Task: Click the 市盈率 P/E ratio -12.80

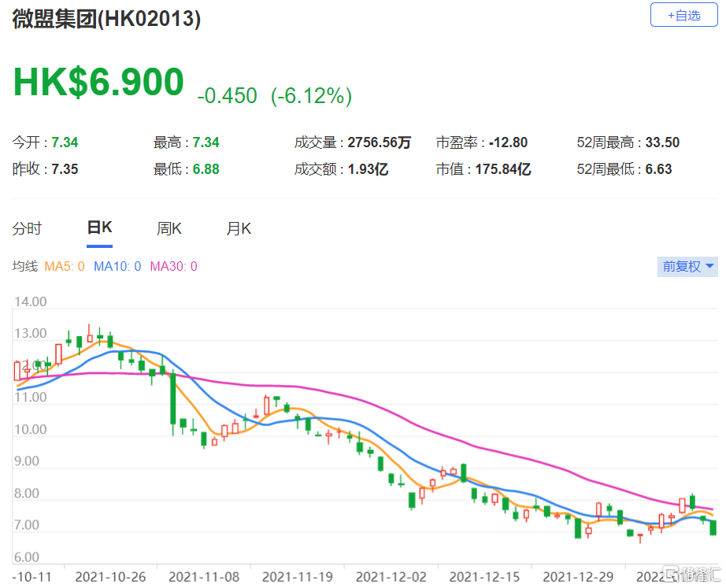Action: tap(509, 142)
